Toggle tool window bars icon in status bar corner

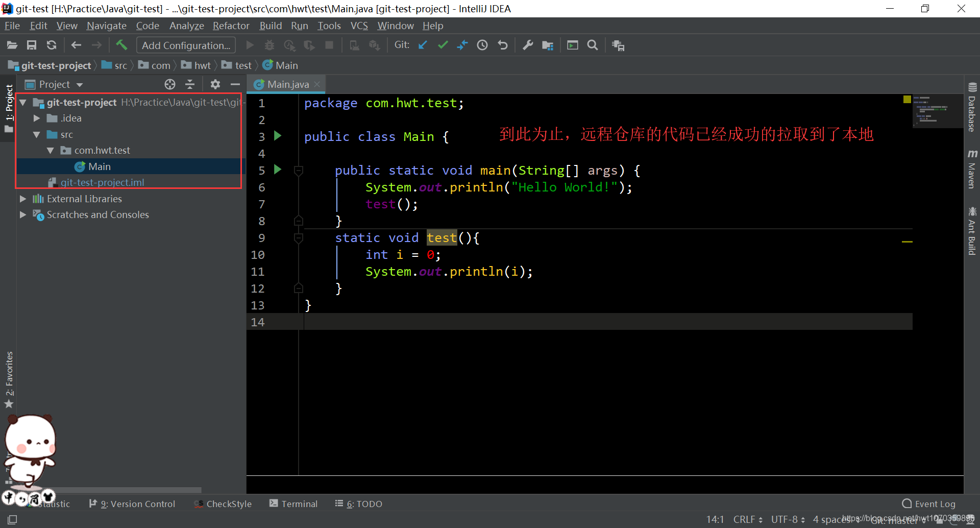pyautogui.click(x=12, y=519)
